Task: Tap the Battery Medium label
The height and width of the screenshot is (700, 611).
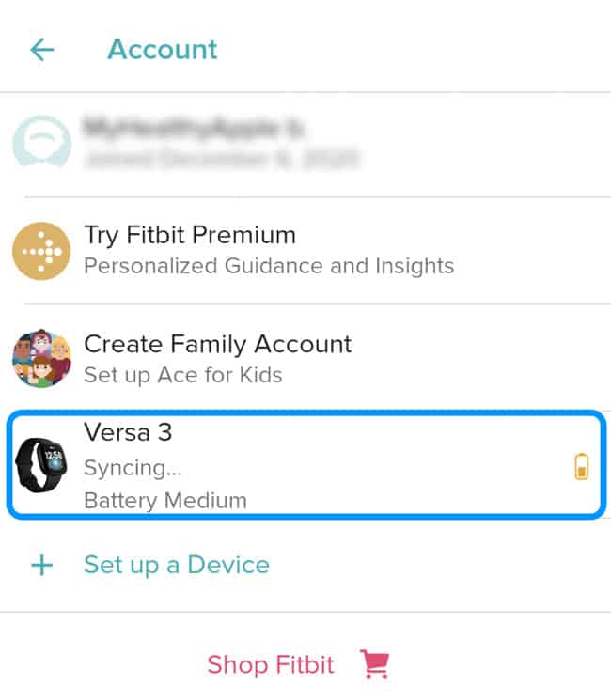Action: (165, 500)
